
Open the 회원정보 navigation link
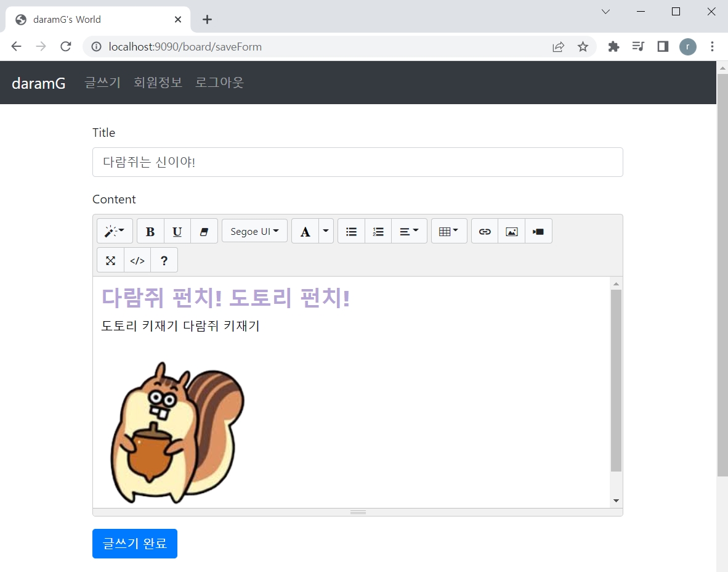click(x=158, y=83)
